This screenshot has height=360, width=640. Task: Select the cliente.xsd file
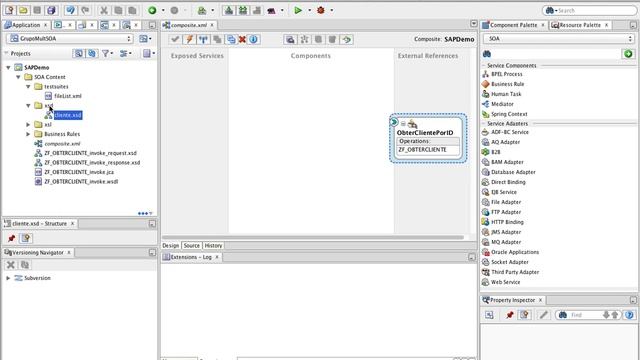(x=68, y=115)
